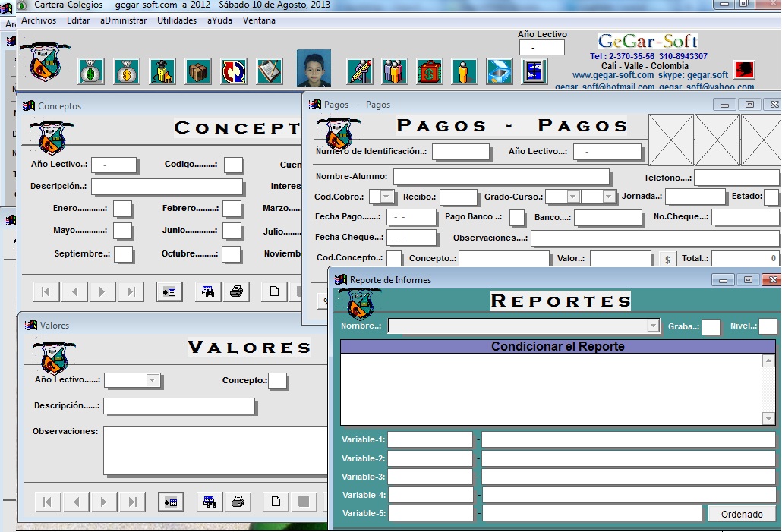Click the green money bag toolbar icon
Screen dimensions: 782x532
coord(91,71)
